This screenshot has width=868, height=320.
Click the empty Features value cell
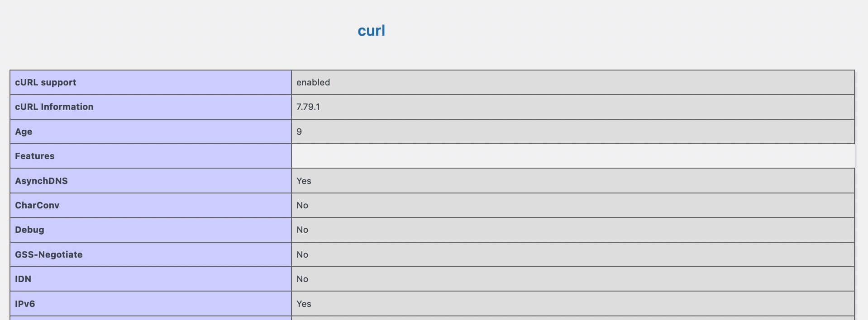point(572,156)
